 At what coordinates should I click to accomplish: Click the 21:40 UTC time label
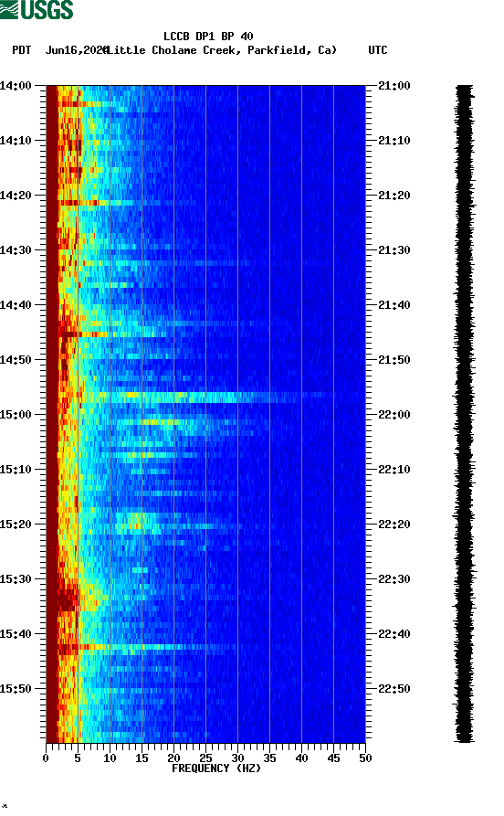(x=394, y=305)
